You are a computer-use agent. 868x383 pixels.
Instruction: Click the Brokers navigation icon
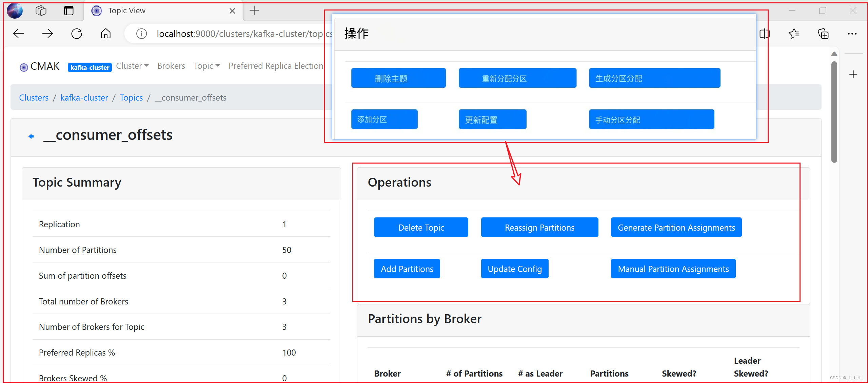(172, 66)
